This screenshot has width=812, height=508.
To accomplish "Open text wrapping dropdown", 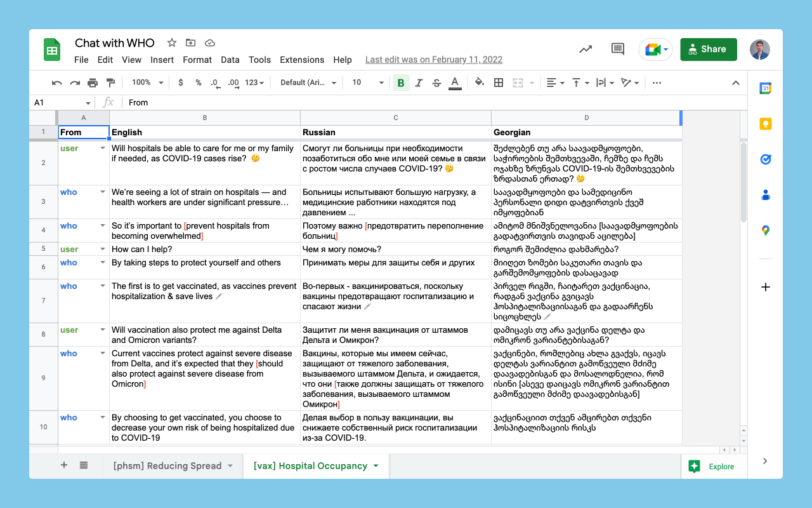I will (605, 83).
